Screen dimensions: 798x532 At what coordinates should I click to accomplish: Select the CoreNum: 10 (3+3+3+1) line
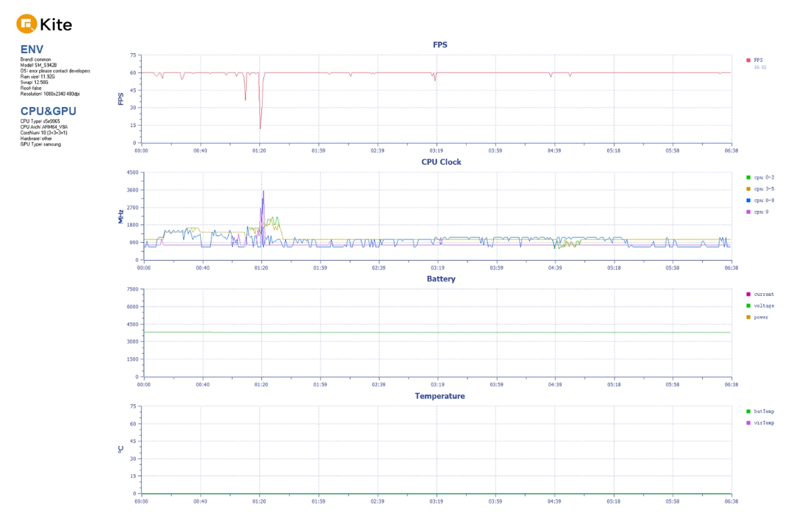click(x=43, y=132)
